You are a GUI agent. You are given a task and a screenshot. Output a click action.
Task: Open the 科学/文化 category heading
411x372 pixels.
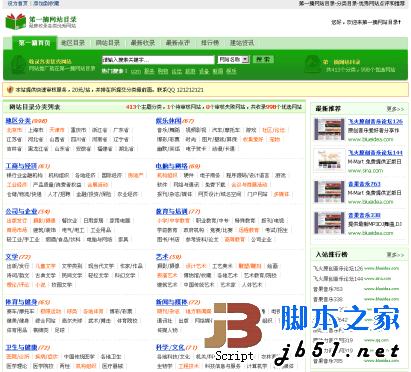(170, 347)
